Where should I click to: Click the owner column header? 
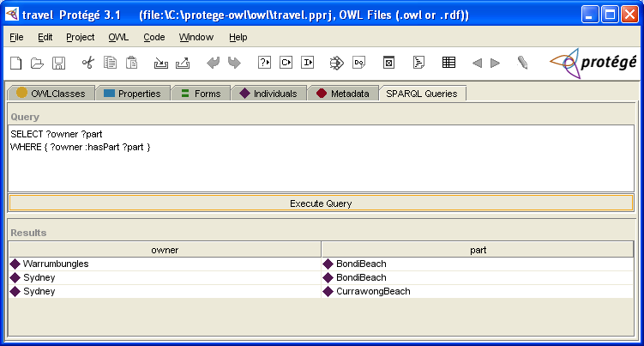(x=165, y=250)
